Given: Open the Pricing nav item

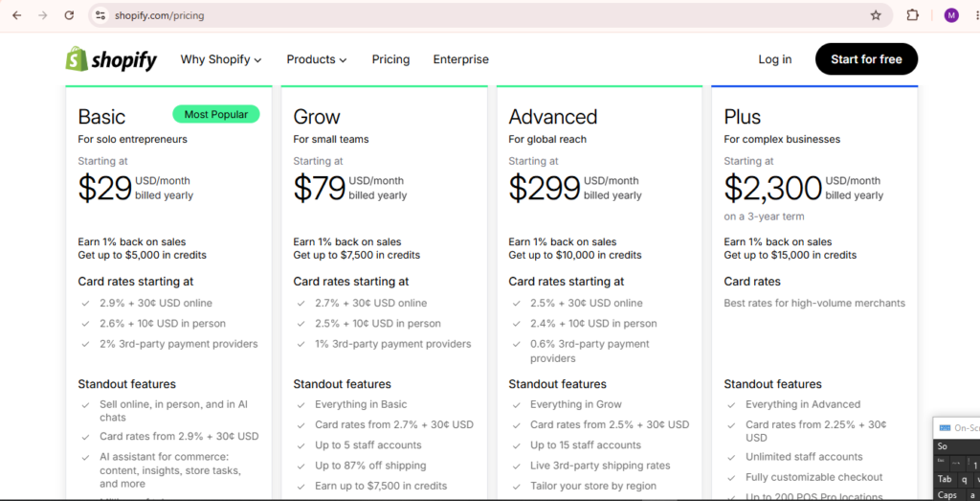Looking at the screenshot, I should click(390, 59).
